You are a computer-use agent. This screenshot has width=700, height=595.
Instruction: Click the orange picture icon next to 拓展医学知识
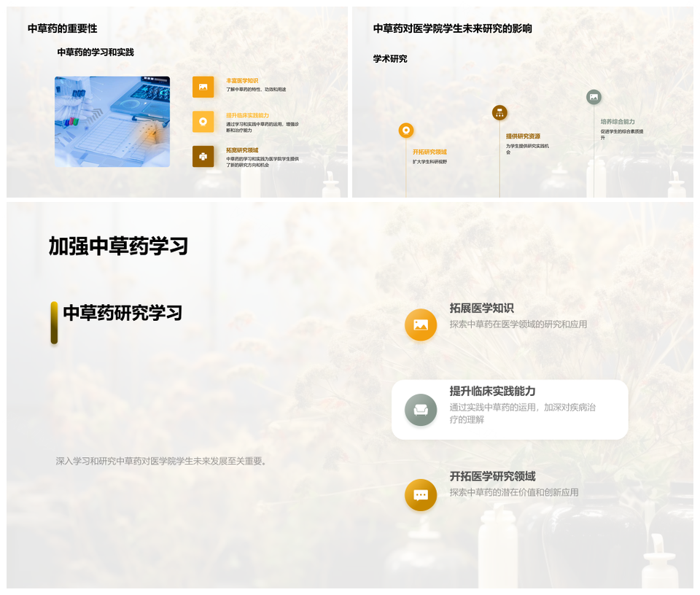click(421, 325)
